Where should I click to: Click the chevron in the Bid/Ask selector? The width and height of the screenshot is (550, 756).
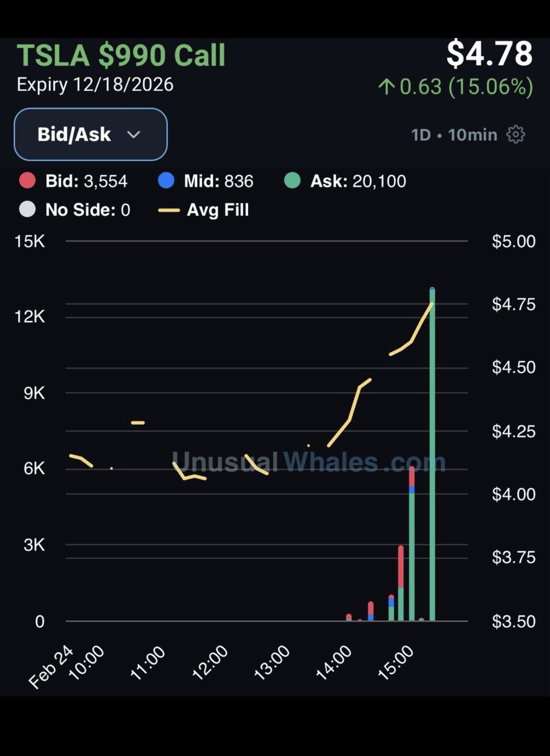click(x=134, y=135)
